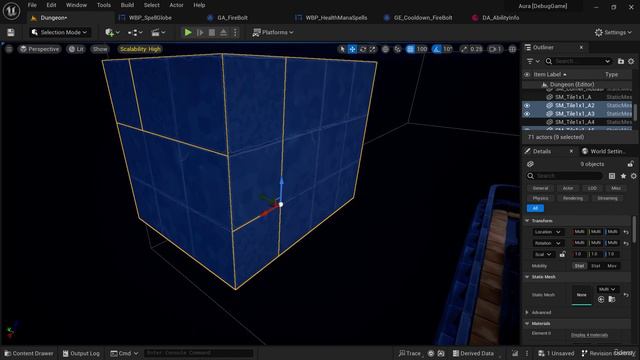640x360 pixels.
Task: Switch to the WBP_SpellGlobe tab
Action: point(150,18)
